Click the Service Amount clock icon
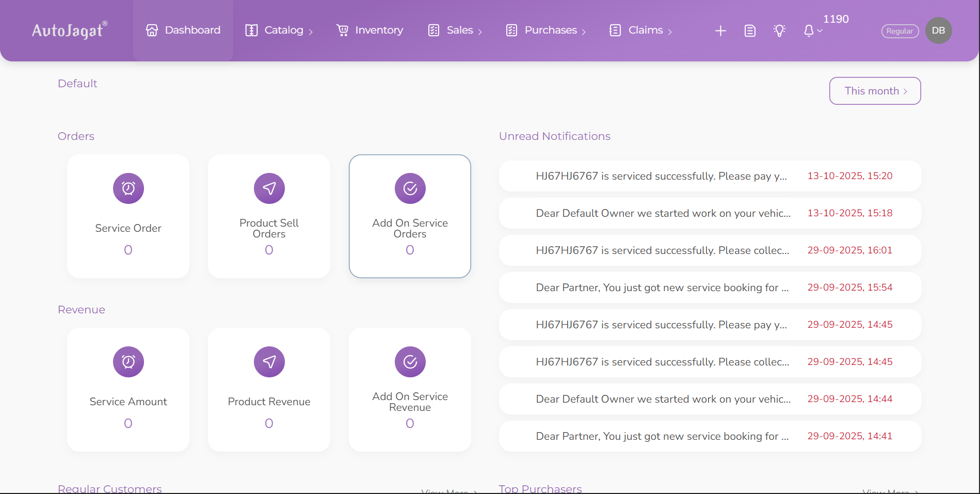The image size is (980, 494). point(128,362)
